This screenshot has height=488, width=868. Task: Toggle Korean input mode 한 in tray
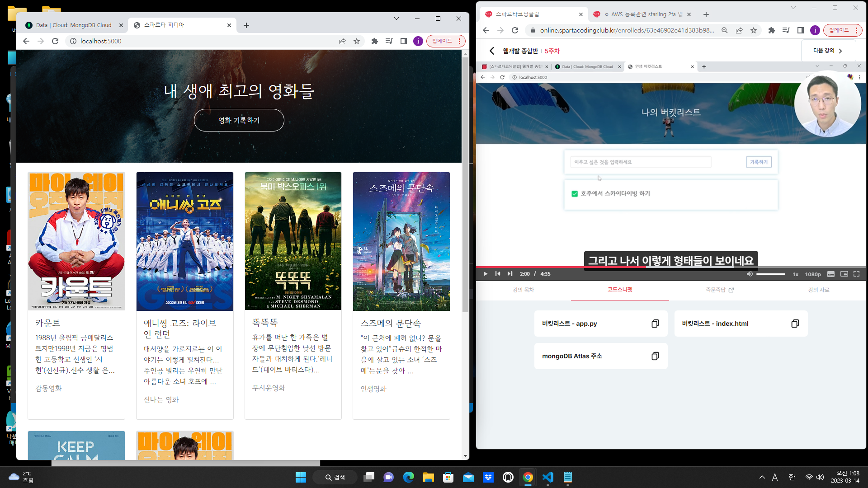(792, 477)
